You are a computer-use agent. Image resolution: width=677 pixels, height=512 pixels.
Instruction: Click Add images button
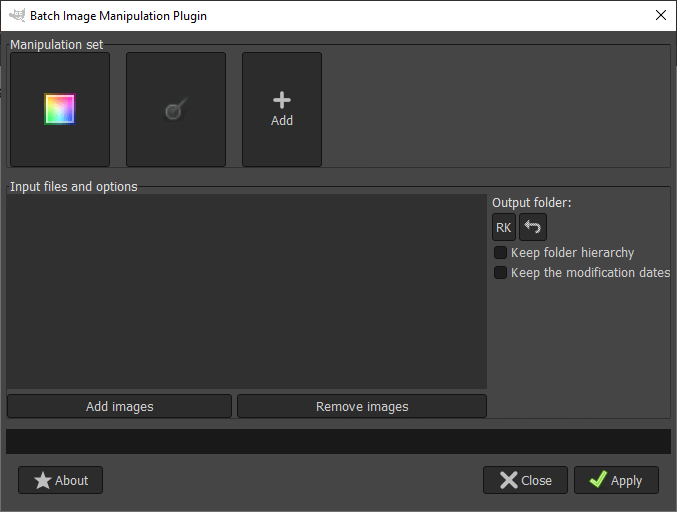pos(119,406)
